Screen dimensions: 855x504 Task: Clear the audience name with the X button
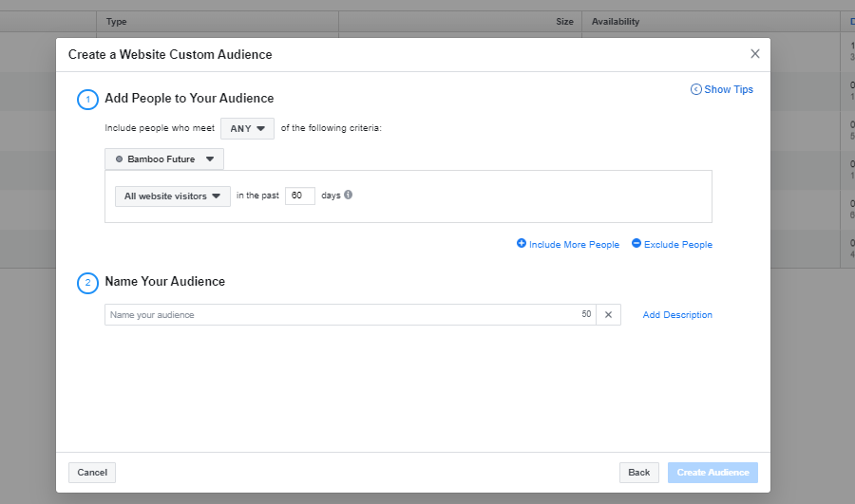coord(609,315)
